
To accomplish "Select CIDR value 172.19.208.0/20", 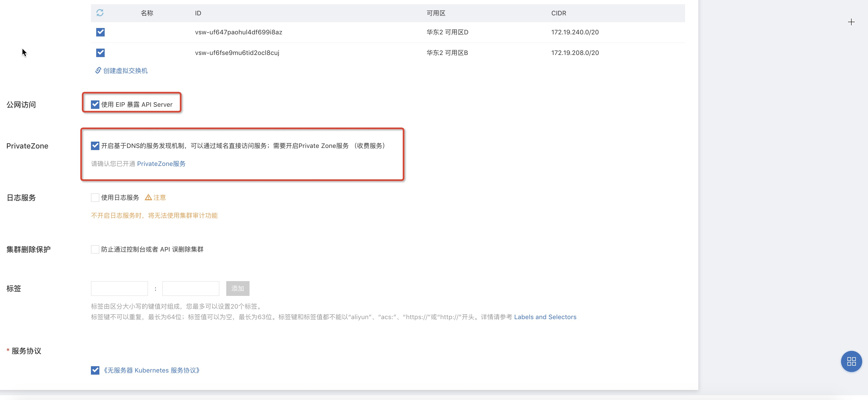I will tap(575, 53).
